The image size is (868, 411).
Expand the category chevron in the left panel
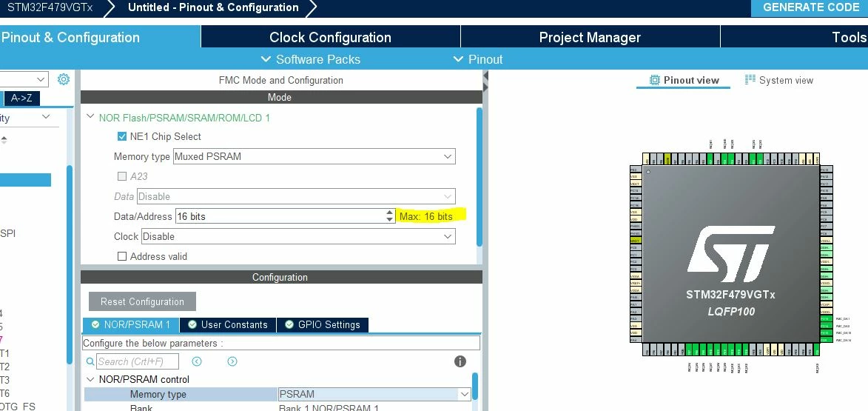pyautogui.click(x=47, y=117)
